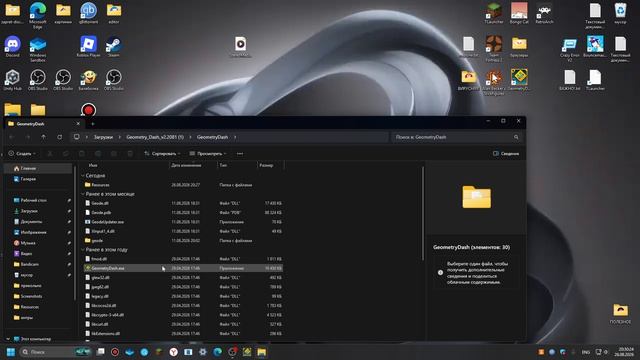Open the View dropdown in Explorer
The width and height of the screenshot is (640, 360).
tap(208, 153)
